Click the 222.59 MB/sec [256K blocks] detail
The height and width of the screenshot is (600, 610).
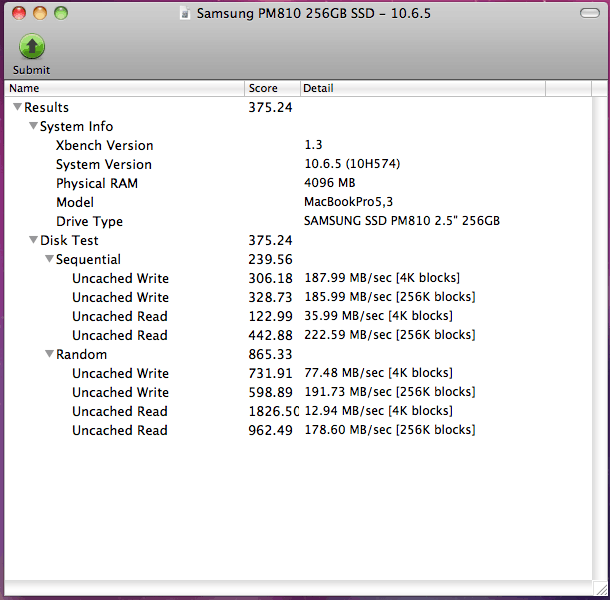(390, 335)
